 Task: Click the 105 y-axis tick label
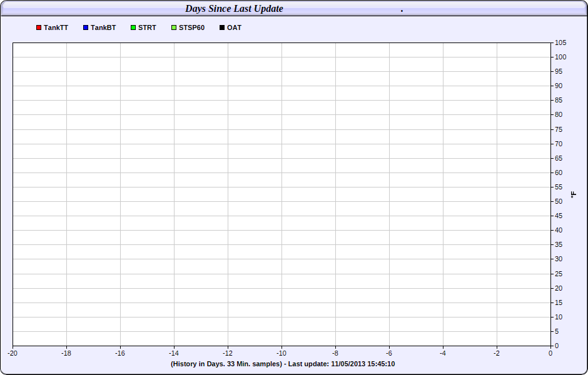[560, 42]
